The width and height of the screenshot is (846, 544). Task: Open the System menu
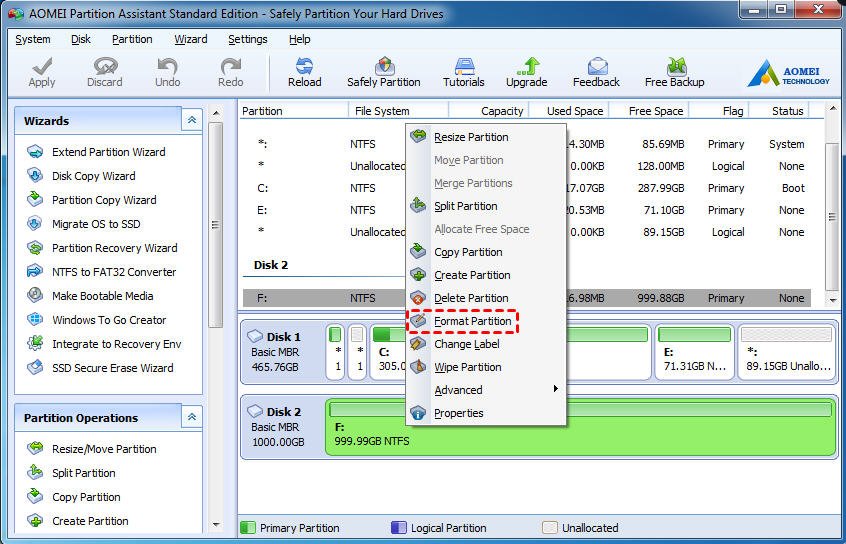point(33,39)
